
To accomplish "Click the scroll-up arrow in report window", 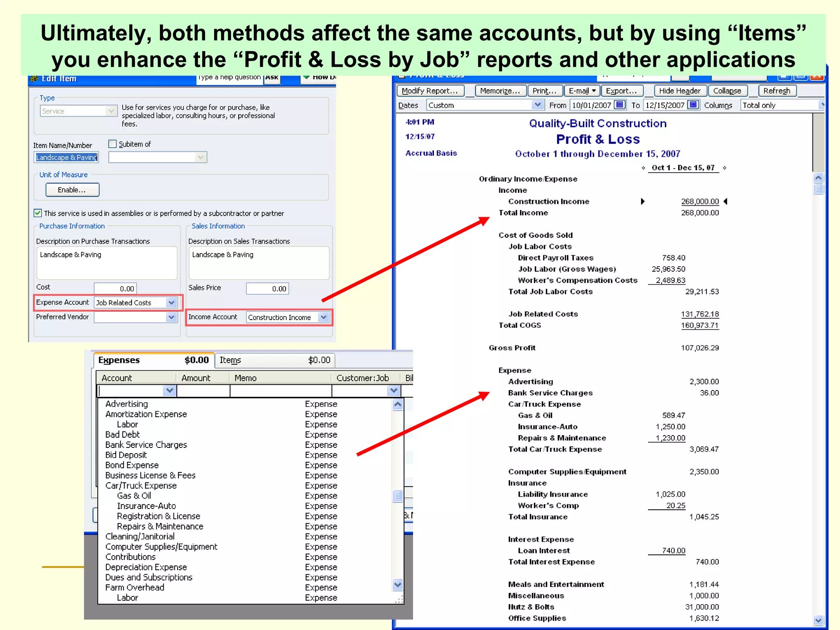I will 818,178.
